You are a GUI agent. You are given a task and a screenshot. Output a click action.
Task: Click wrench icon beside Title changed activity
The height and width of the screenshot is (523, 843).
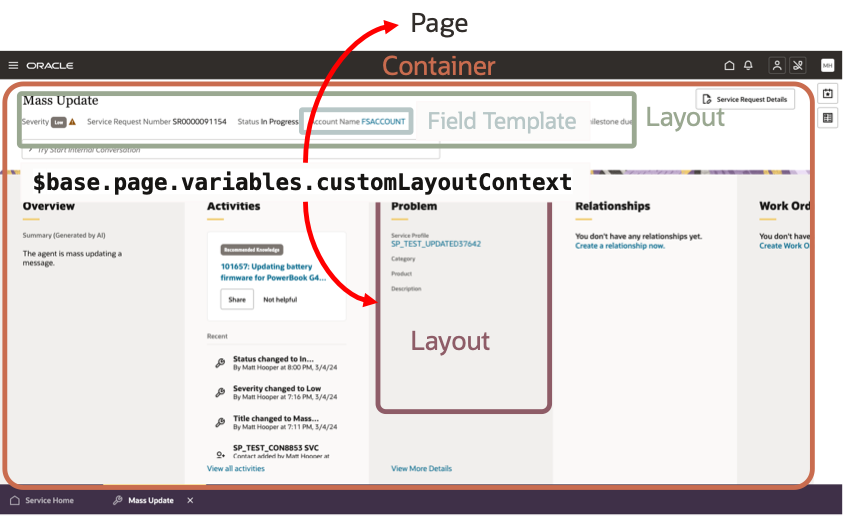[x=220, y=422]
